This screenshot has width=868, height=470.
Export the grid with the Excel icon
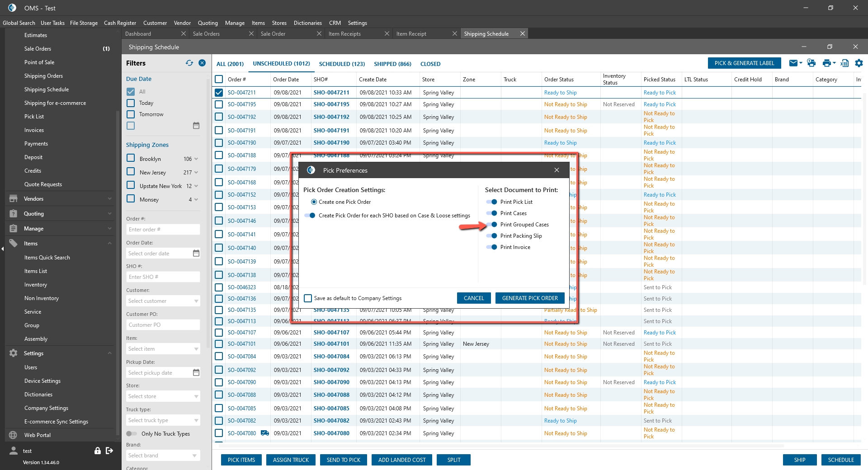tap(844, 63)
